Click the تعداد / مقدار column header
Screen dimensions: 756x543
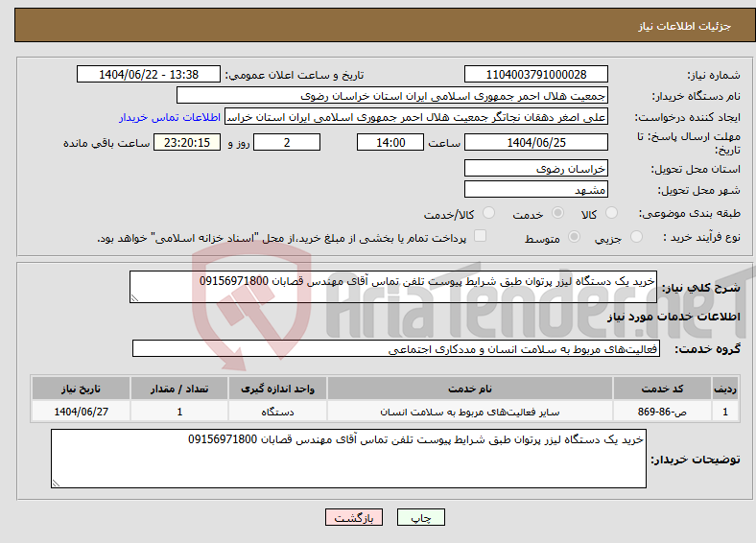(x=179, y=389)
